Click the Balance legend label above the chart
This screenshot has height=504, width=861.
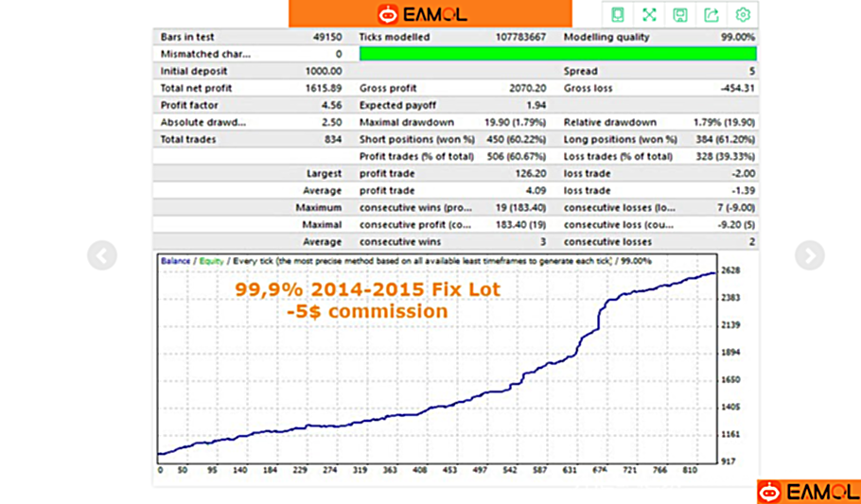tap(175, 260)
